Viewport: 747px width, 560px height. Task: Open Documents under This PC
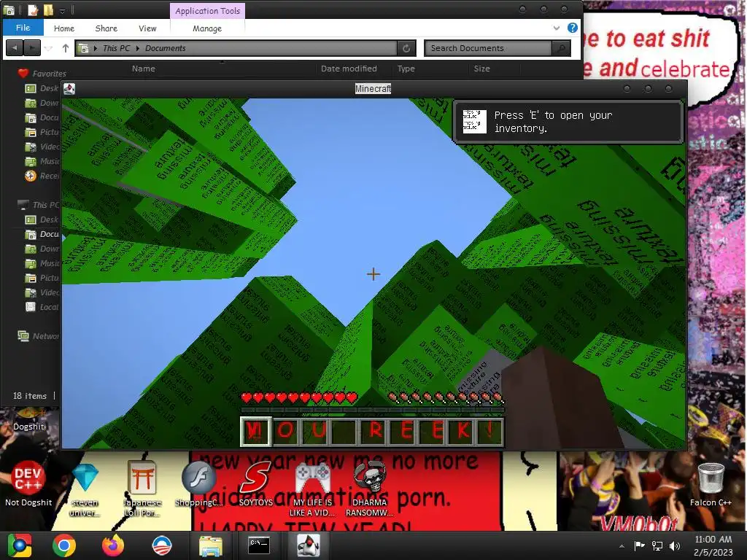click(42, 234)
